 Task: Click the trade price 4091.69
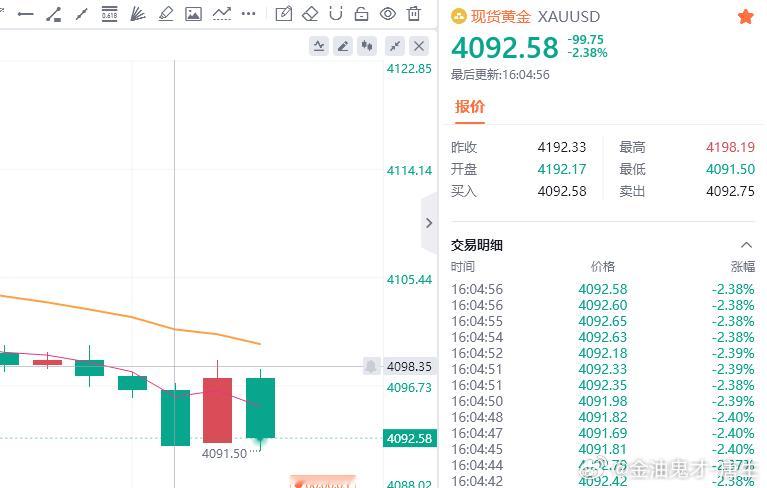click(603, 433)
